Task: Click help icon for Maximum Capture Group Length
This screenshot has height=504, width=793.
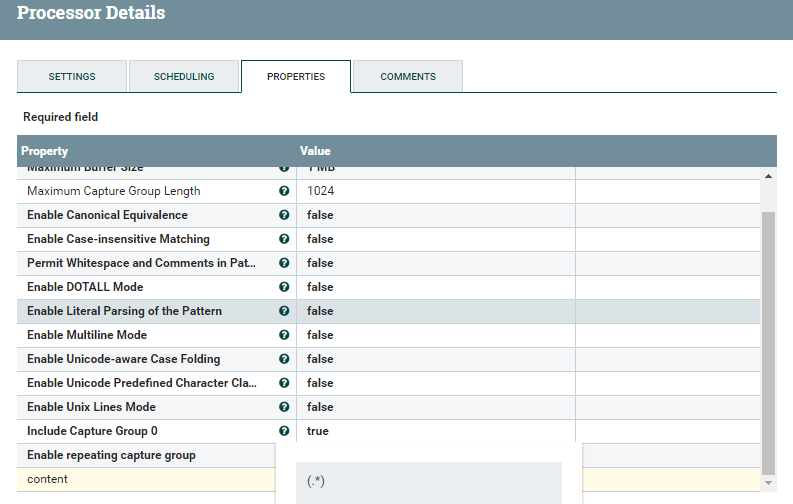Action: point(284,191)
